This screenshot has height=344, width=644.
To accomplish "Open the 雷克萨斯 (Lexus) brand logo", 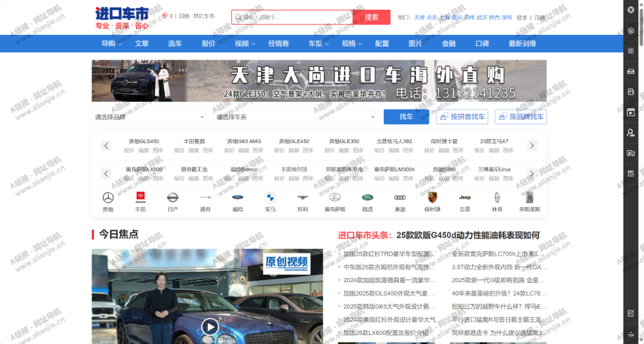I will (x=335, y=198).
